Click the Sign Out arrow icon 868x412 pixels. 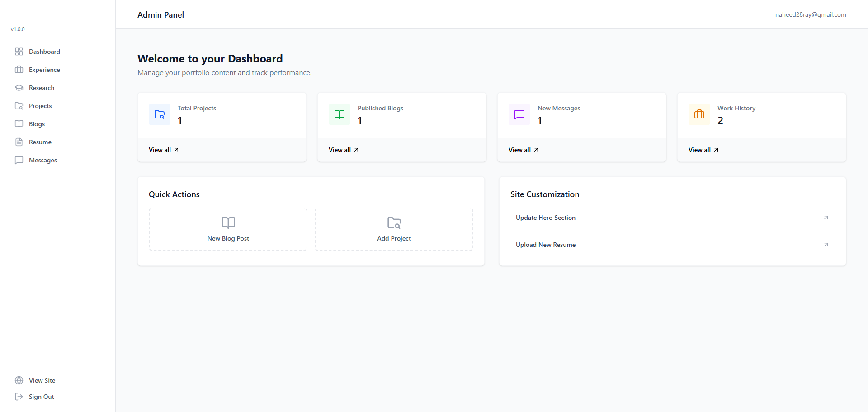point(19,397)
